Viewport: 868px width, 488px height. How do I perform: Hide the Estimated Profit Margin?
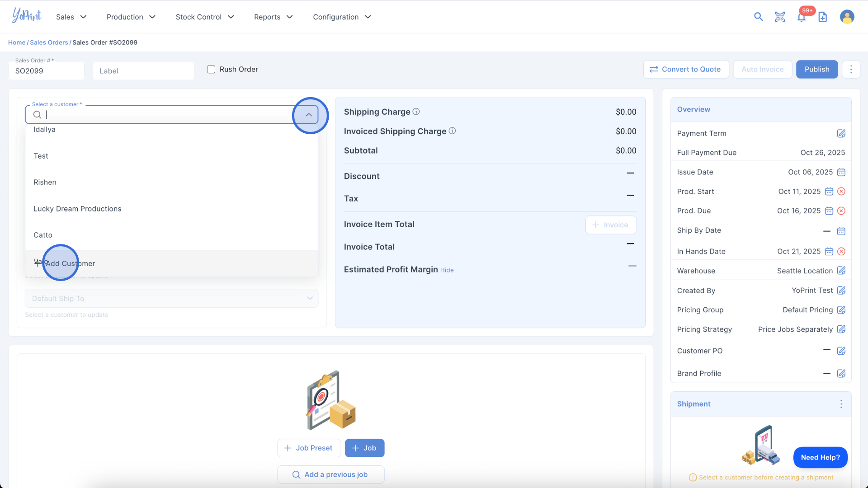pos(447,270)
